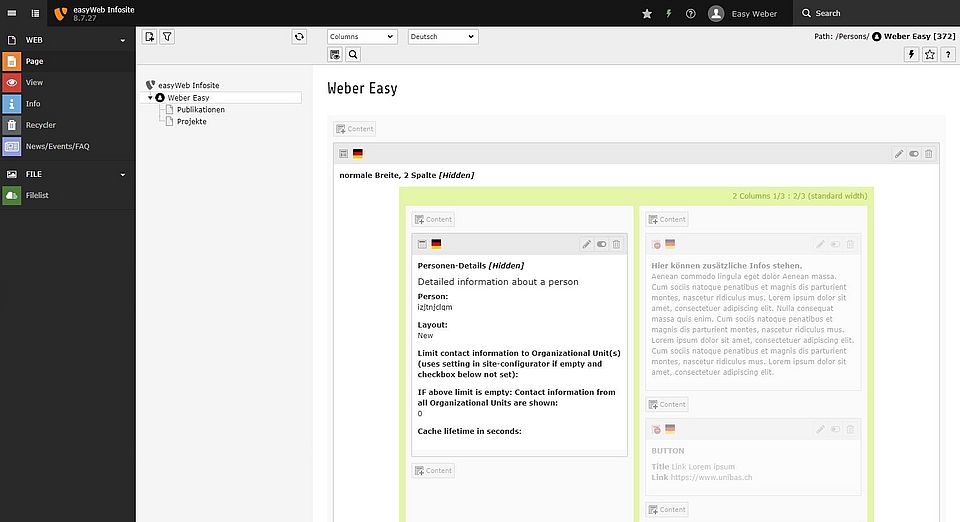
Task: Add Content at the top of the right column
Action: click(x=667, y=219)
